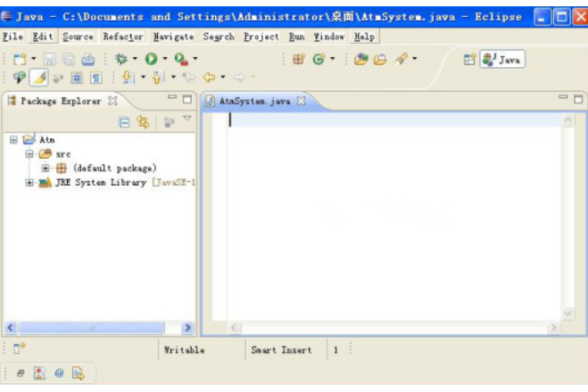Click the New Java Package icon
The image size is (588, 392).
click(x=299, y=59)
